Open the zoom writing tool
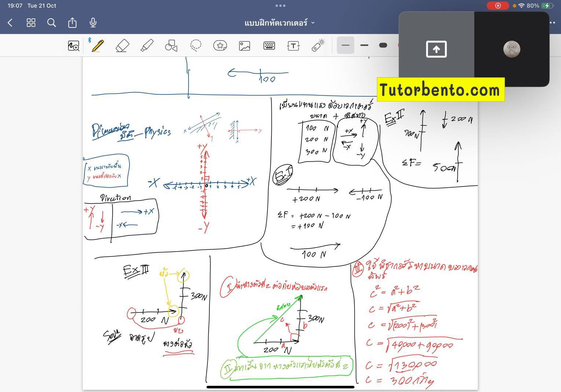561x392 pixels. (73, 45)
